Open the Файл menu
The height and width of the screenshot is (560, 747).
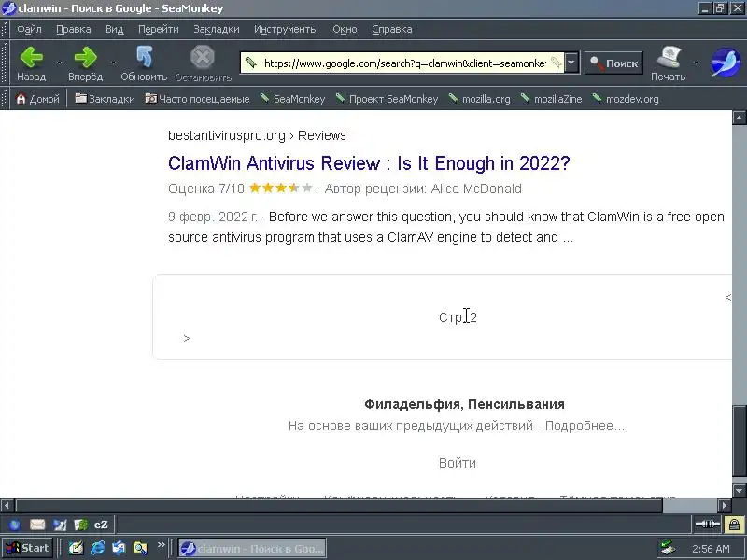(x=29, y=29)
